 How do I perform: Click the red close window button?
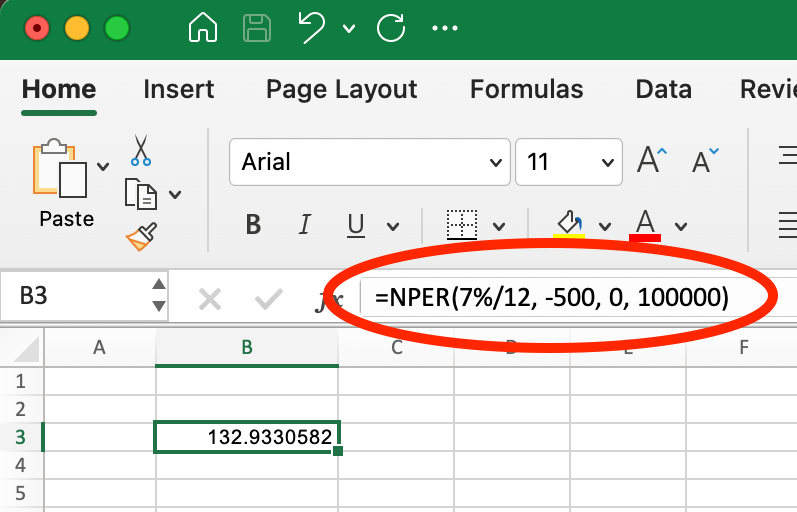[x=37, y=28]
